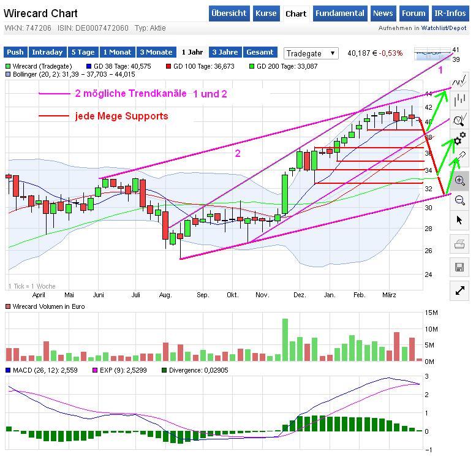476x459 pixels.
Task: Switch to the Kurse tab
Action: (x=266, y=13)
